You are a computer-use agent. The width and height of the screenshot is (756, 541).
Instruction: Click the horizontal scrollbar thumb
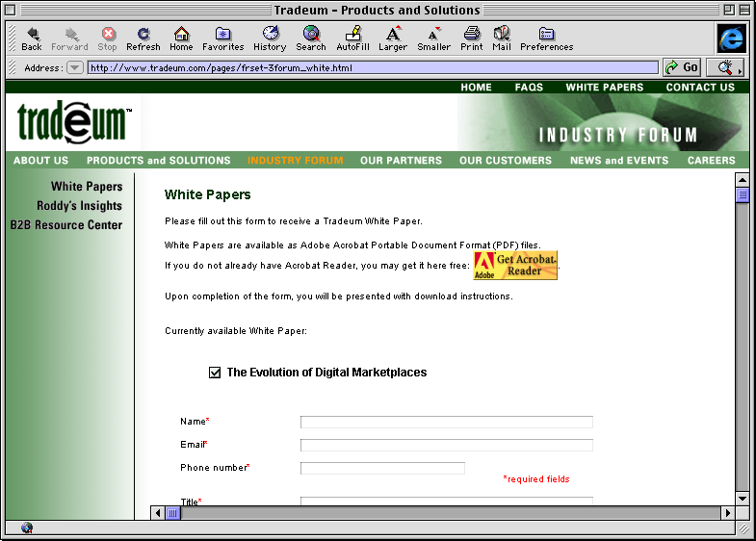click(x=173, y=513)
